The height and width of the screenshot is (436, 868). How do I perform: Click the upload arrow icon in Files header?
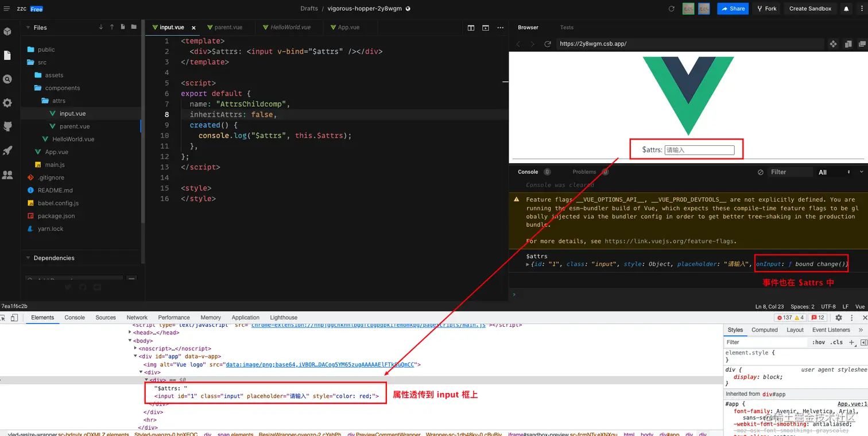[x=112, y=27]
